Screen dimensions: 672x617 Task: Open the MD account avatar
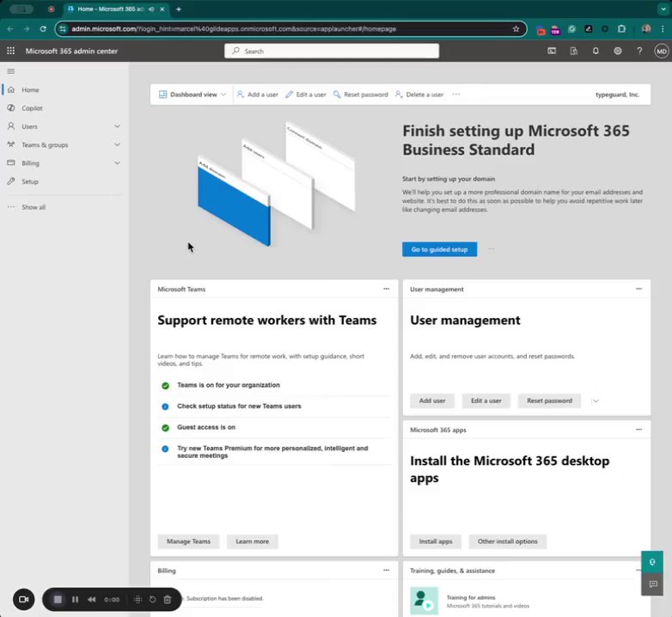click(662, 51)
